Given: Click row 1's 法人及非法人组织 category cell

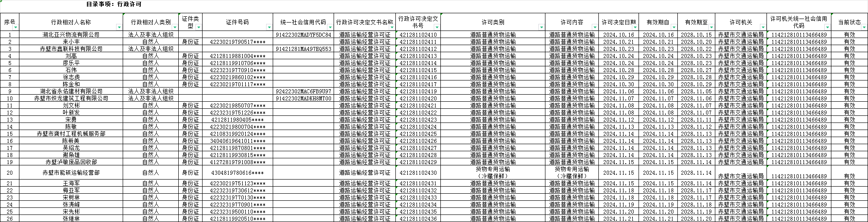Looking at the screenshot, I should (150, 34).
